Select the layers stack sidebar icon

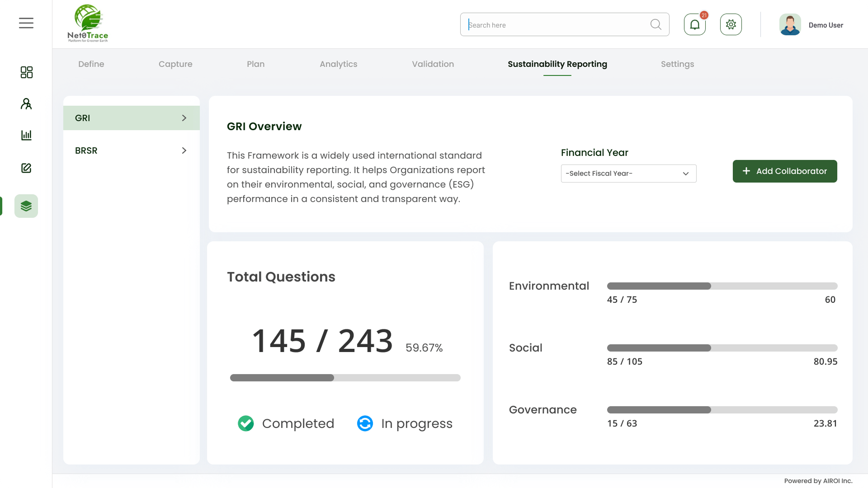click(26, 206)
